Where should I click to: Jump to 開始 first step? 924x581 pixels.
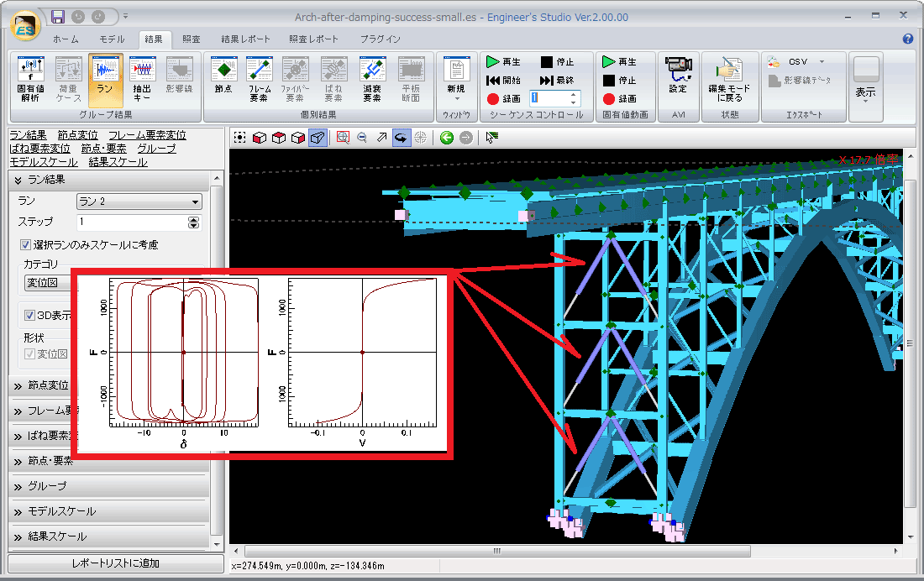[x=504, y=80]
